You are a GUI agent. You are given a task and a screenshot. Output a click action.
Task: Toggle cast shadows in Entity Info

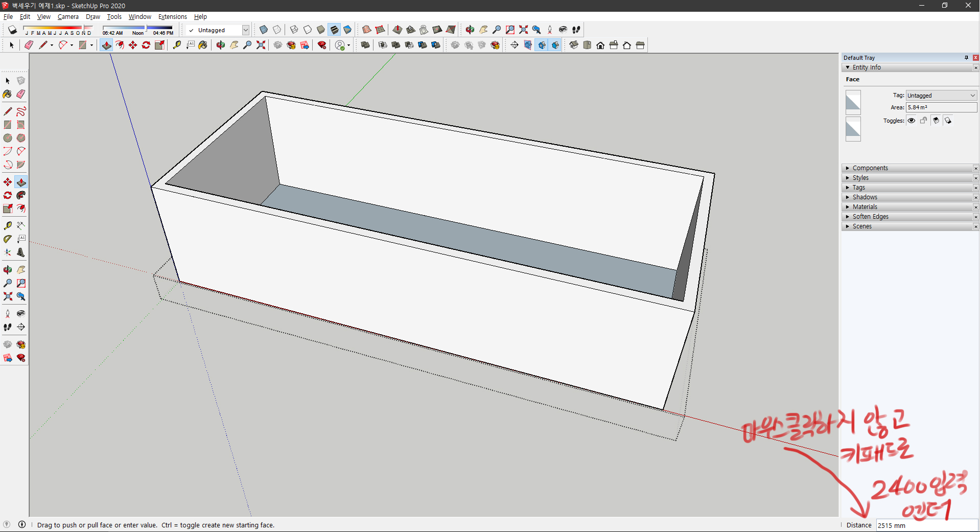(948, 121)
